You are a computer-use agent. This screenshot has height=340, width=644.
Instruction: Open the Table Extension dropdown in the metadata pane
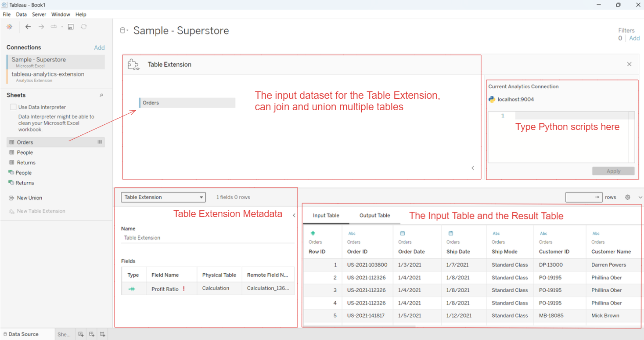163,197
